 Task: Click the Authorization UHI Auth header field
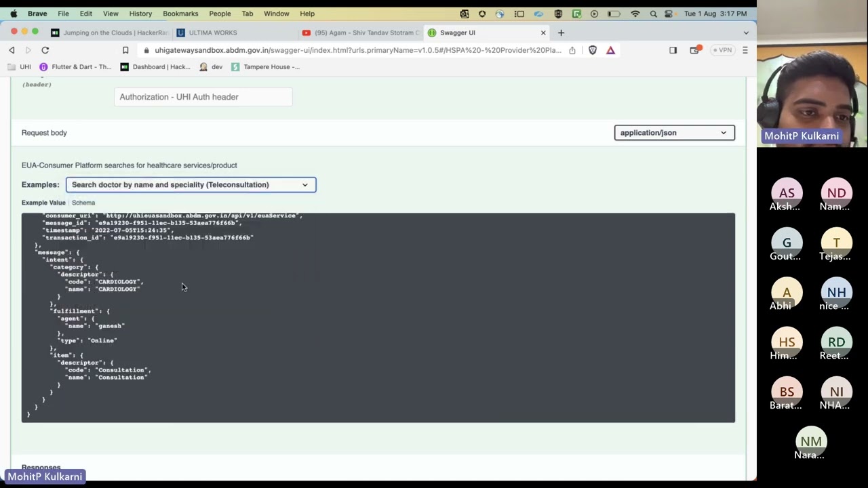pyautogui.click(x=203, y=97)
